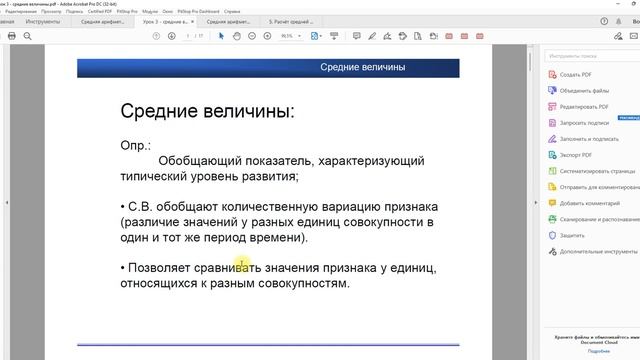Open the Запросить подписи tool

pyautogui.click(x=578, y=123)
